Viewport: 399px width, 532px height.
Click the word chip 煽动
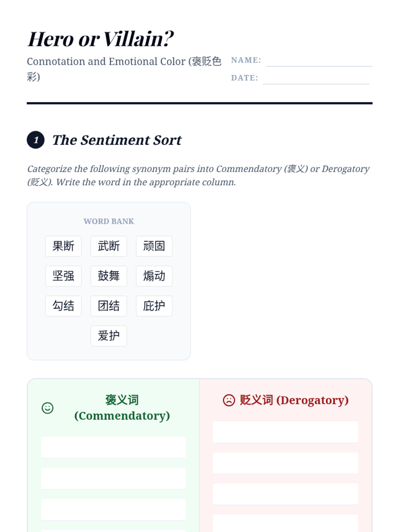point(154,276)
